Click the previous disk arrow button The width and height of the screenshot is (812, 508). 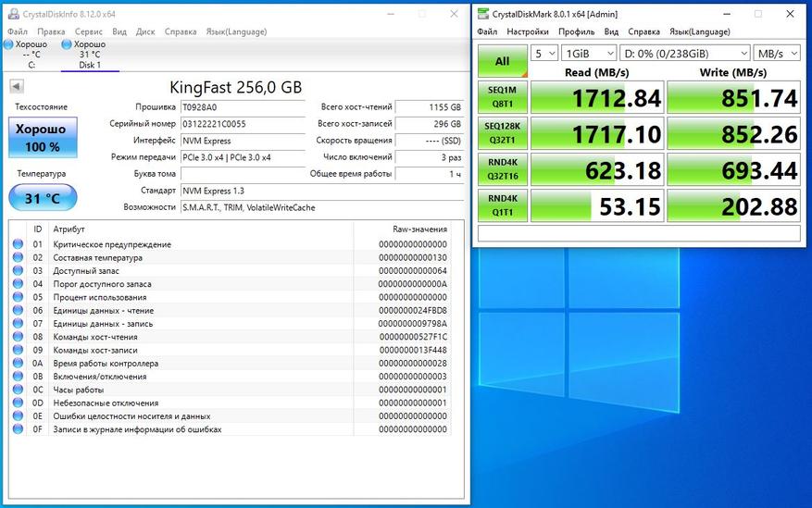pos(17,87)
